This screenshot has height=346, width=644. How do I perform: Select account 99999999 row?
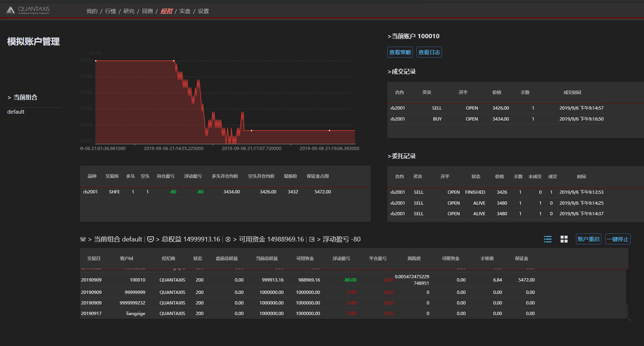308,292
